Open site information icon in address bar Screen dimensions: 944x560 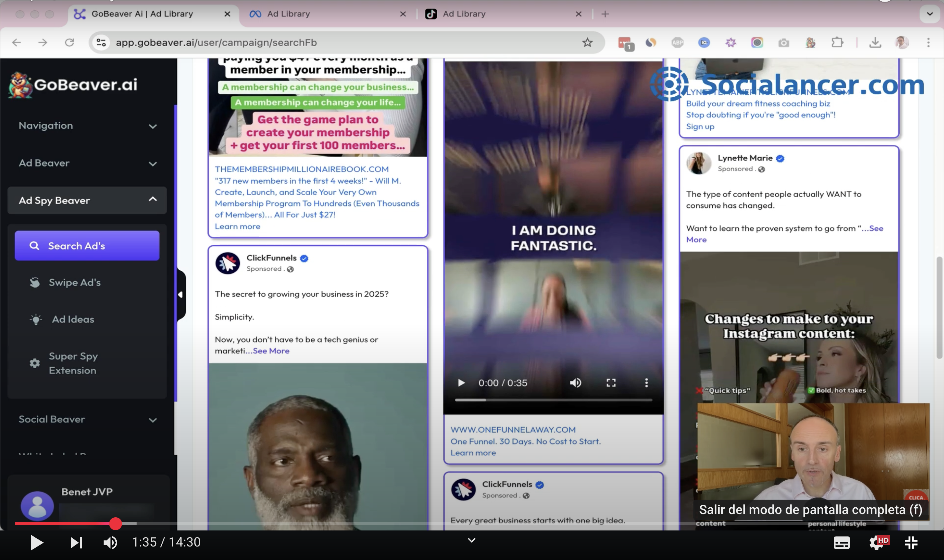(x=101, y=43)
